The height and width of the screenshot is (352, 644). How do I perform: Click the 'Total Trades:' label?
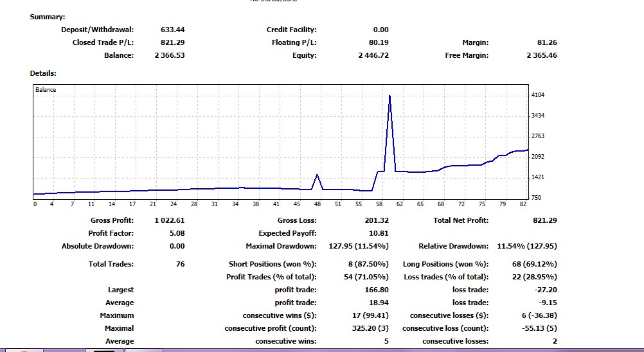pos(111,264)
